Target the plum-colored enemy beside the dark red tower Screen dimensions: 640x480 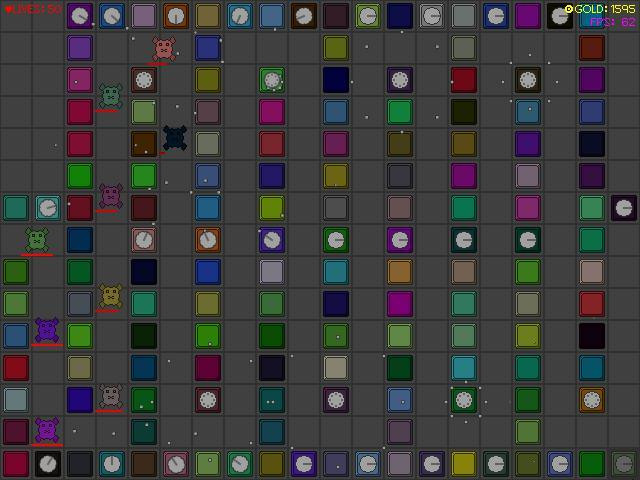pos(111,196)
